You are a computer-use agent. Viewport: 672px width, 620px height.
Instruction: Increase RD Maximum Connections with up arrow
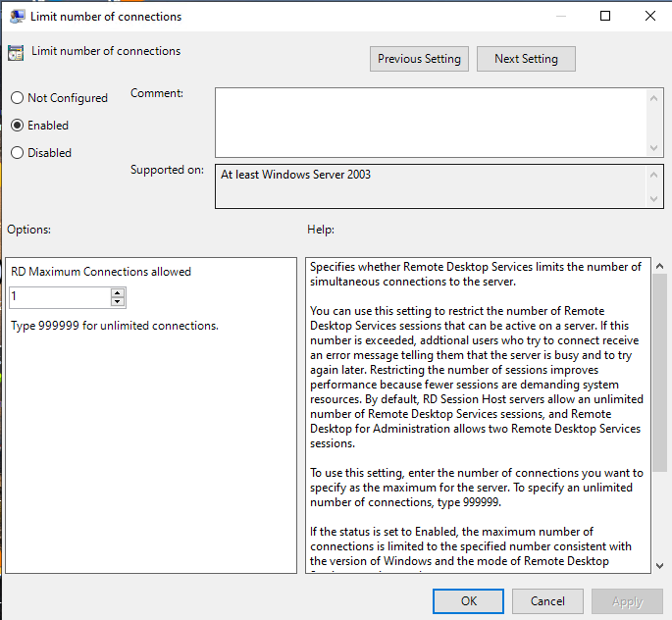[118, 293]
